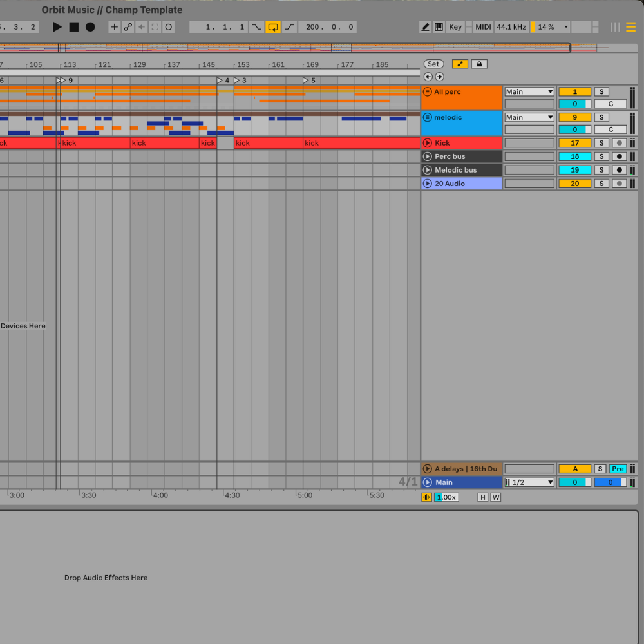Viewport: 644px width, 644px height.
Task: Click the previous locator left arrow
Action: pyautogui.click(x=428, y=77)
